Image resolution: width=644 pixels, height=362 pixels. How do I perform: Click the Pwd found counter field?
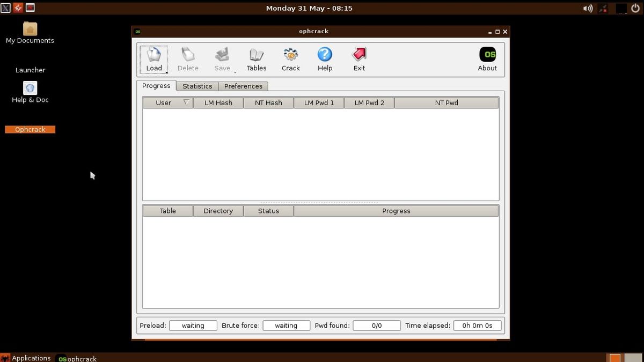[x=376, y=325]
